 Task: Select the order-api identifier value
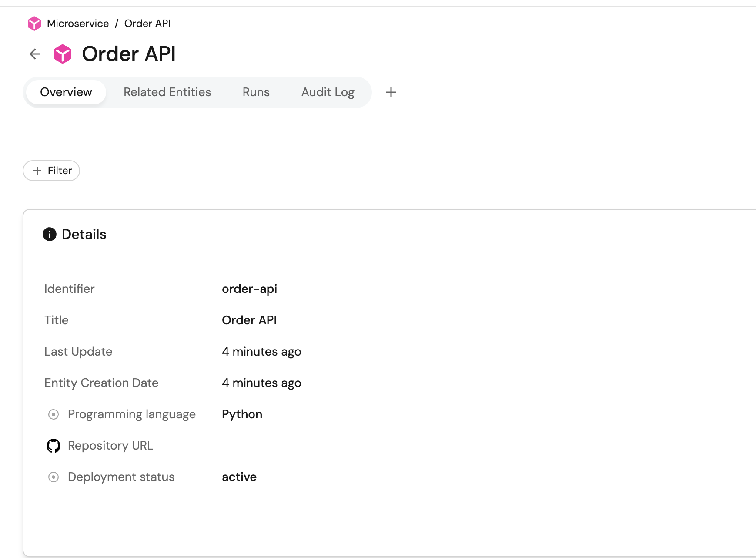pos(249,289)
